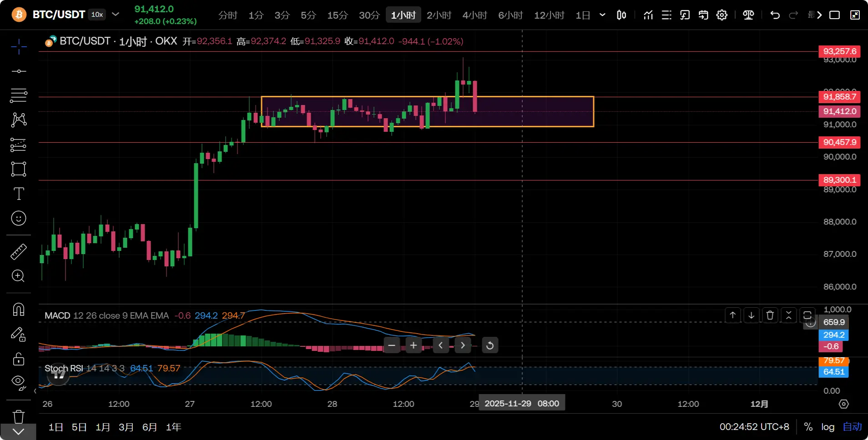Open the candlestick chart type menu
Screen dimensions: 868x440
pos(621,15)
